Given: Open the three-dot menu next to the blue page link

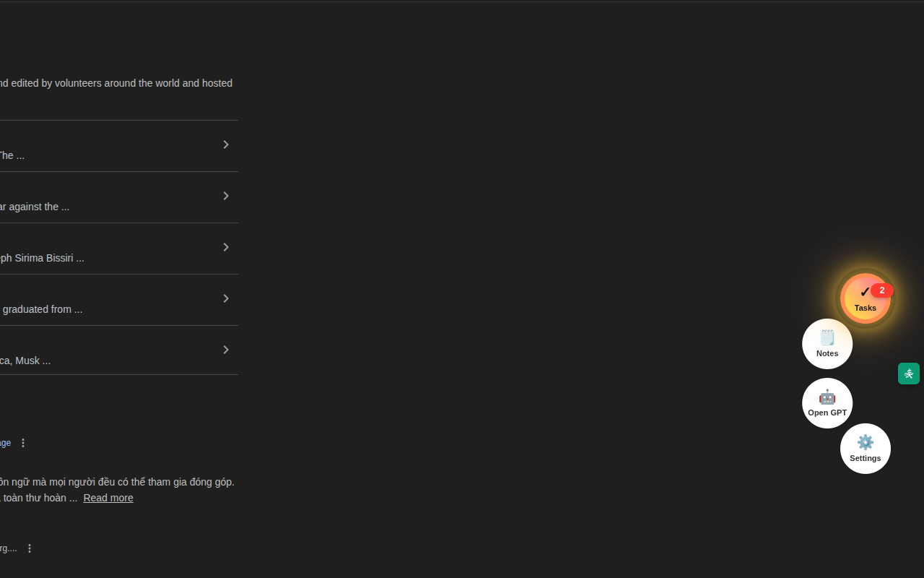Looking at the screenshot, I should tap(23, 442).
